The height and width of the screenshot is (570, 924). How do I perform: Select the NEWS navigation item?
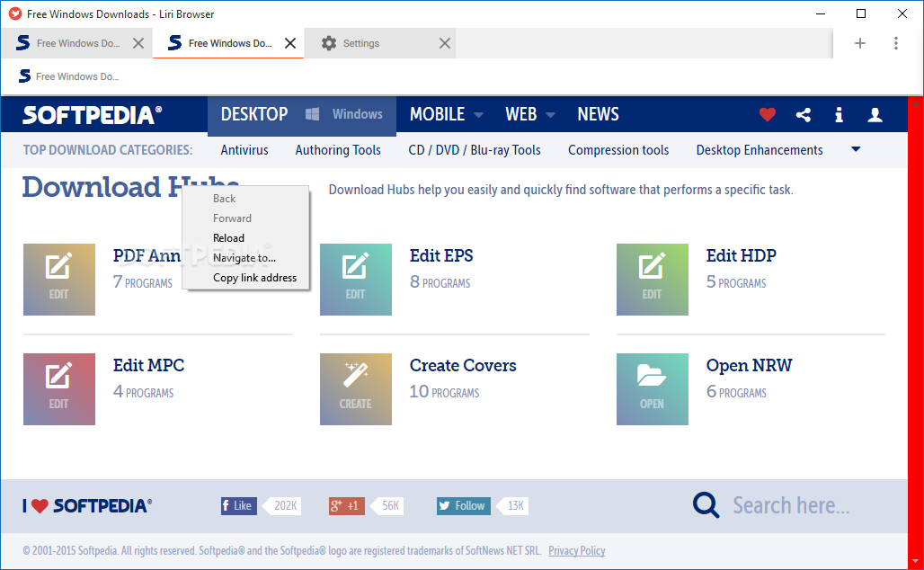coord(598,114)
